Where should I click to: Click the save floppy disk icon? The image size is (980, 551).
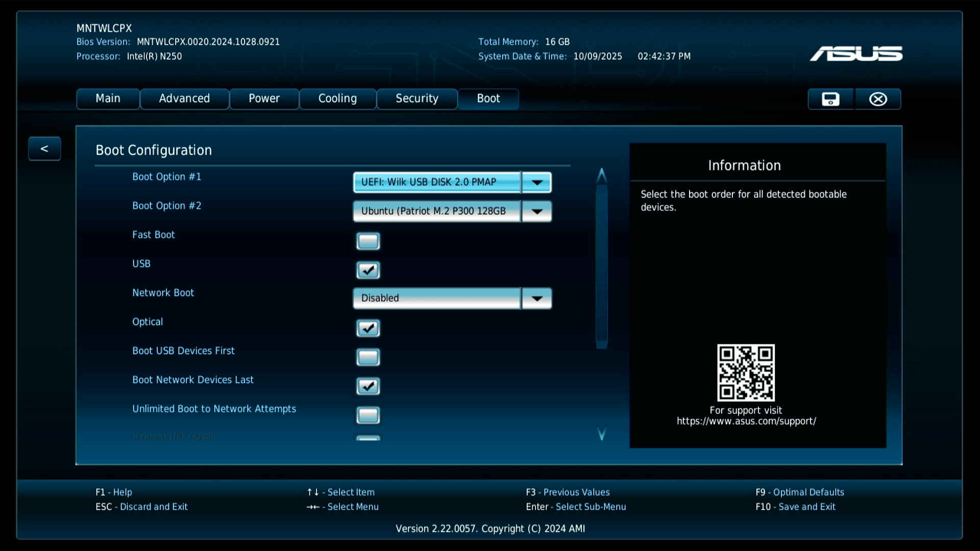830,99
